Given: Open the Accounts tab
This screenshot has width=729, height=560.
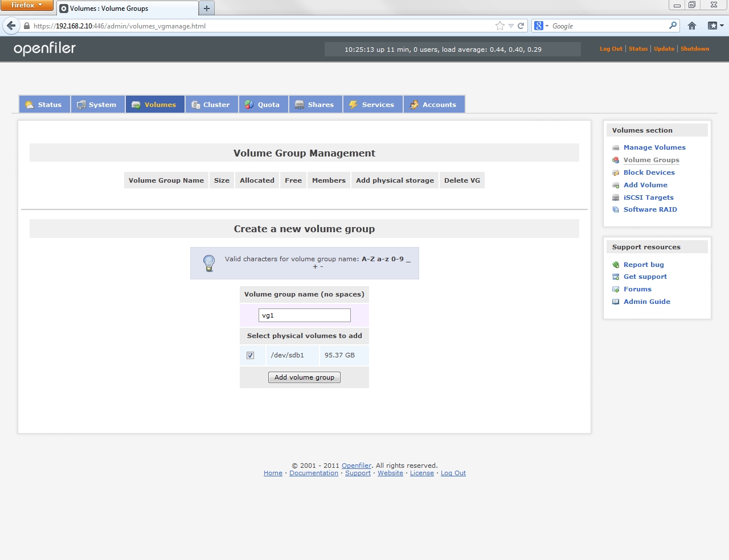Looking at the screenshot, I should (x=434, y=105).
